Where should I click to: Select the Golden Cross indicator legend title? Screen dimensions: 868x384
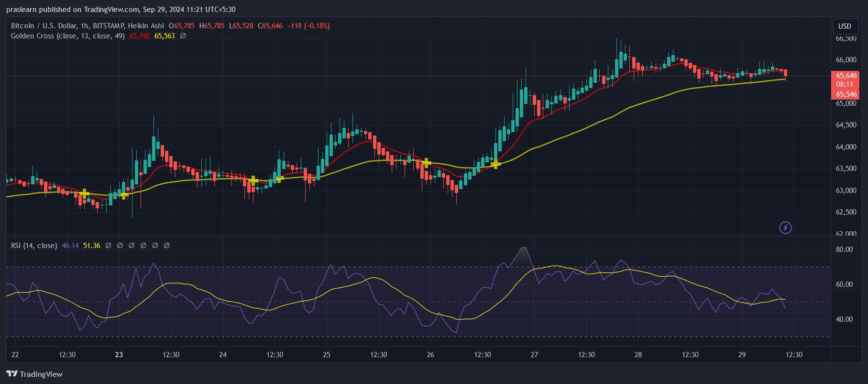[x=67, y=36]
